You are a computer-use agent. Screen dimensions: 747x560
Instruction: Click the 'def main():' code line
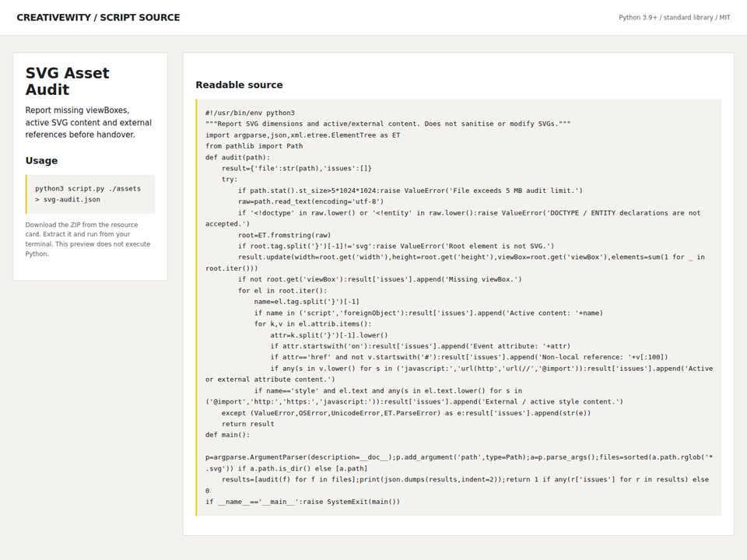(x=227, y=435)
